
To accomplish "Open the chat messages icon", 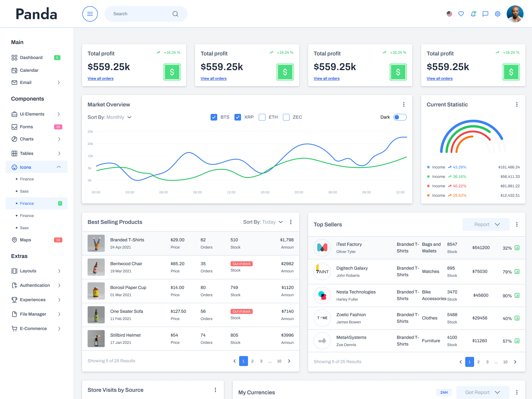I will coord(485,14).
